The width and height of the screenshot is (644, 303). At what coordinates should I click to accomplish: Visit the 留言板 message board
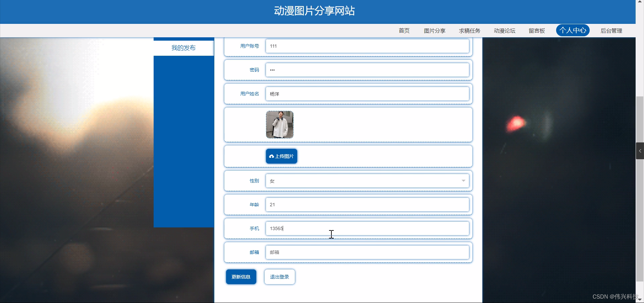(536, 31)
